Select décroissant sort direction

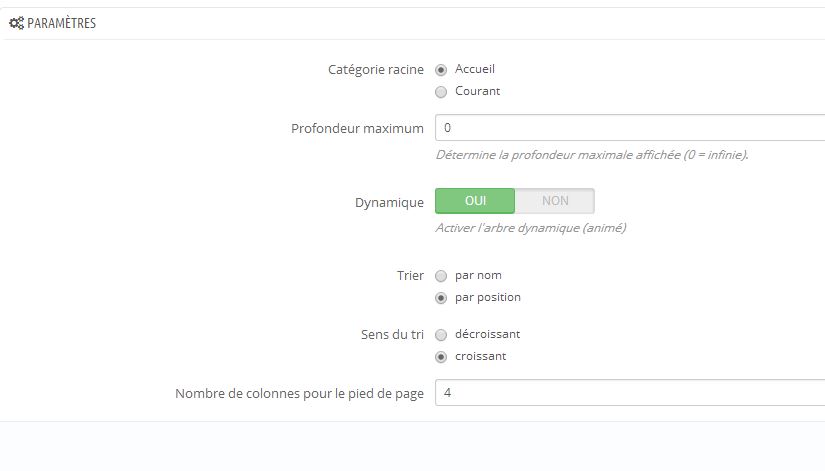pos(441,335)
